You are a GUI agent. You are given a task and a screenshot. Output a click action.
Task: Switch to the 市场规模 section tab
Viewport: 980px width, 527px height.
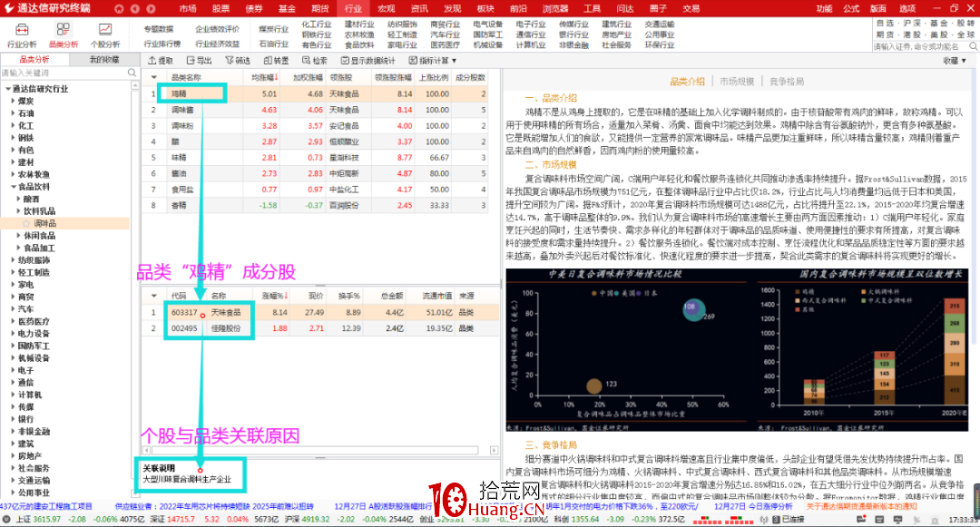point(736,82)
